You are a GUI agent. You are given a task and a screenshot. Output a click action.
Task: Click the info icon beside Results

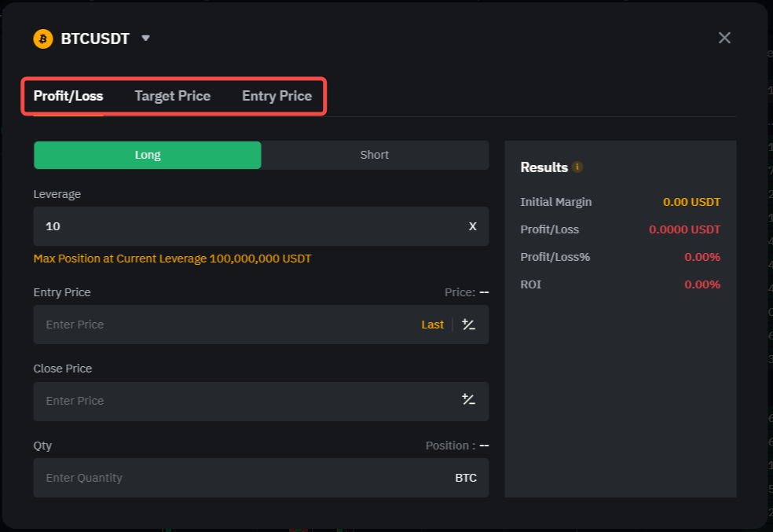(x=577, y=167)
